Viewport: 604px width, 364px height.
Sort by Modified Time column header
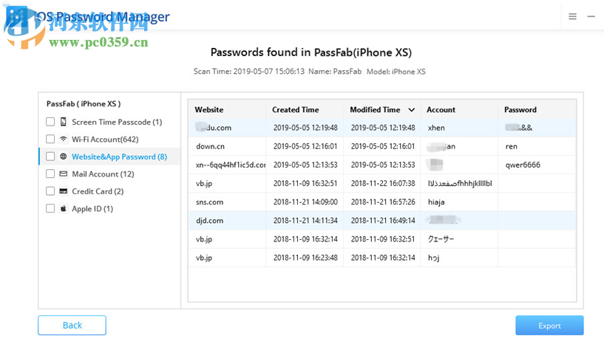(375, 110)
